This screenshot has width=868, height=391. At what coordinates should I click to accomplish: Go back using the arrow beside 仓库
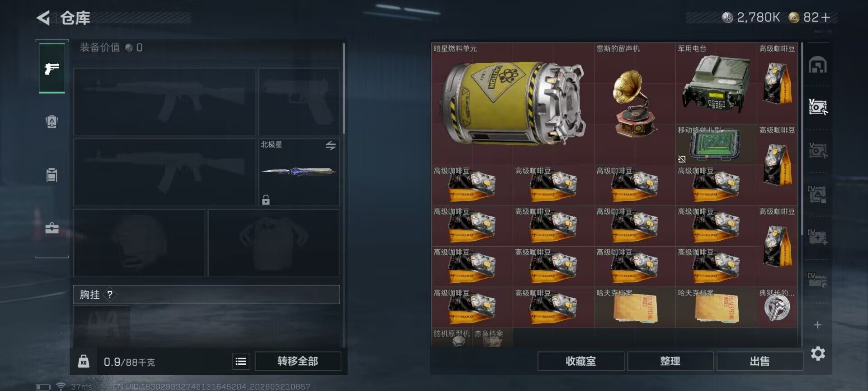(x=43, y=18)
